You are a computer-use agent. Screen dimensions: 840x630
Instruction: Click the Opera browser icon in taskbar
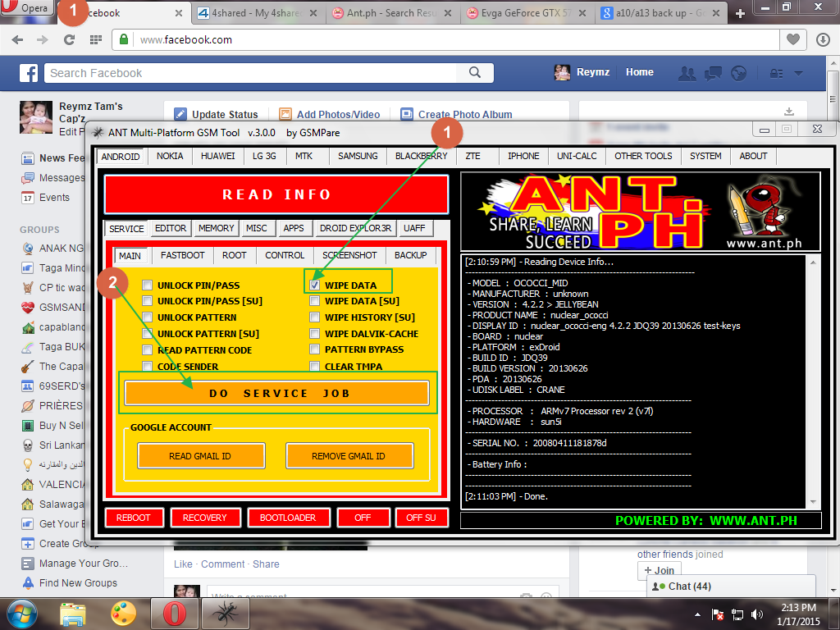(x=173, y=614)
